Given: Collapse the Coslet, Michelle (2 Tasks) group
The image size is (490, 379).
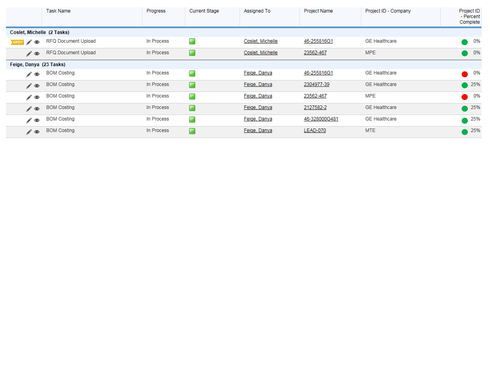Looking at the screenshot, I should click(x=39, y=32).
